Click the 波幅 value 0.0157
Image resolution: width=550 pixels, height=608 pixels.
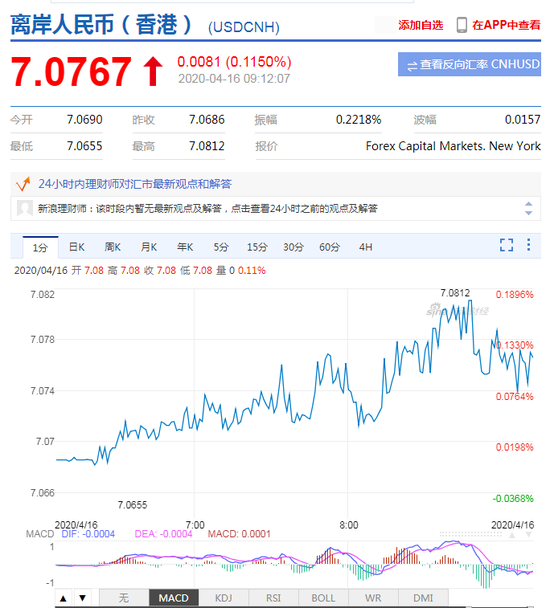(522, 119)
